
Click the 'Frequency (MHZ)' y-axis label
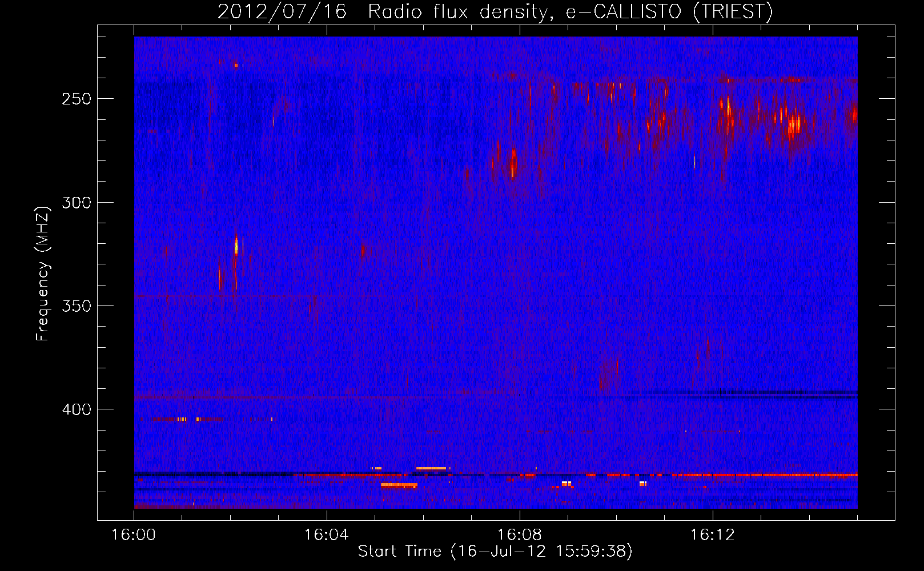click(x=43, y=274)
